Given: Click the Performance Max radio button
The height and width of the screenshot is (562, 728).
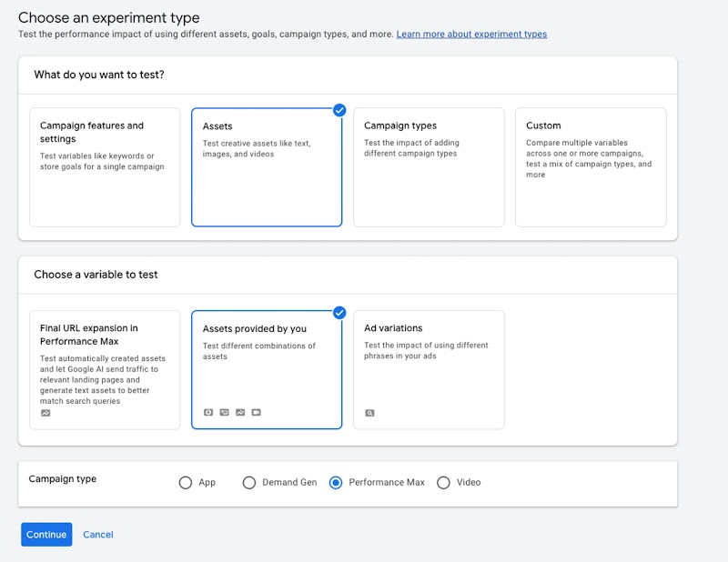Looking at the screenshot, I should click(x=336, y=484).
